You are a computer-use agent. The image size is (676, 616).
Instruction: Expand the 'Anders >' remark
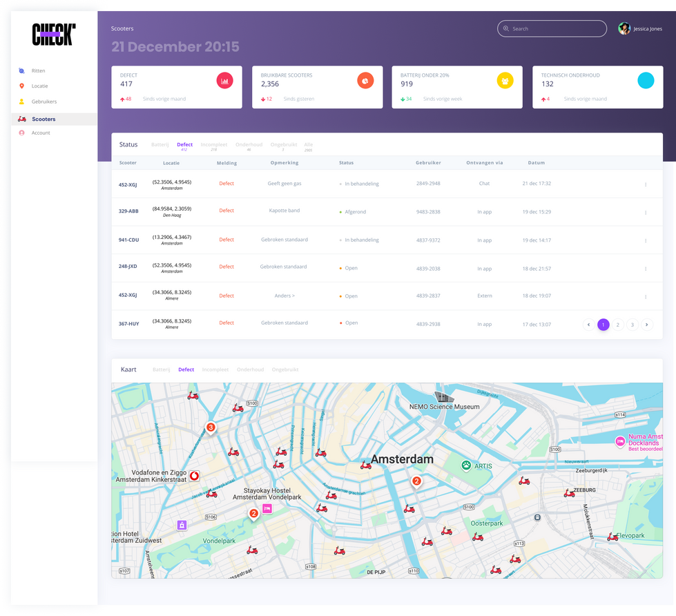(x=284, y=296)
